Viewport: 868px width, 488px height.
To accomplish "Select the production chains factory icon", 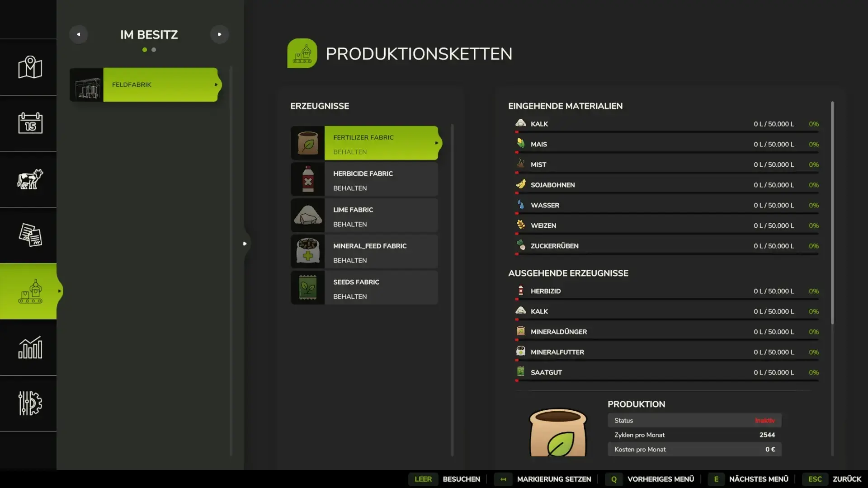I will [30, 291].
